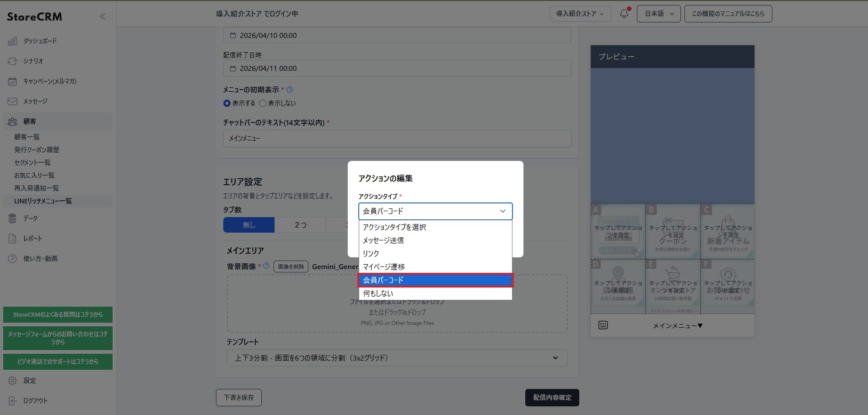Click the help icon beside メニューの初期表示
The image size is (868, 415).
pyautogui.click(x=290, y=90)
